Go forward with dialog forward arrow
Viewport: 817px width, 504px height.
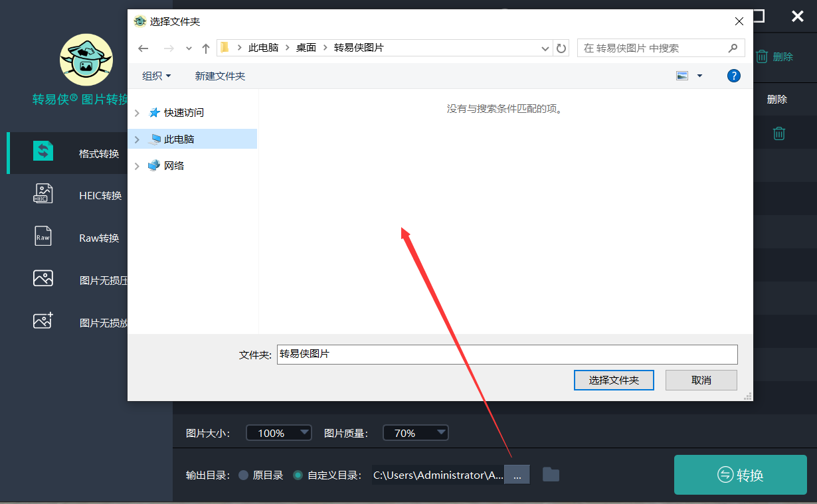[x=169, y=48]
